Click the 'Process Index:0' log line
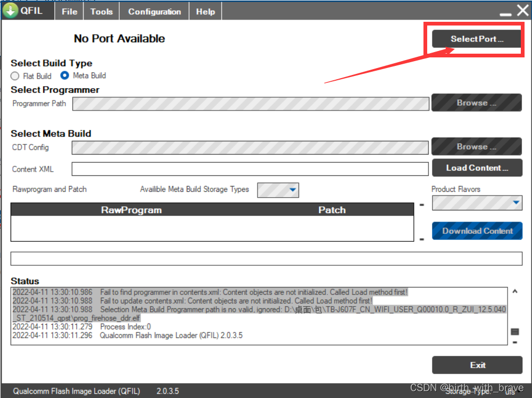The image size is (532, 398). click(x=82, y=327)
